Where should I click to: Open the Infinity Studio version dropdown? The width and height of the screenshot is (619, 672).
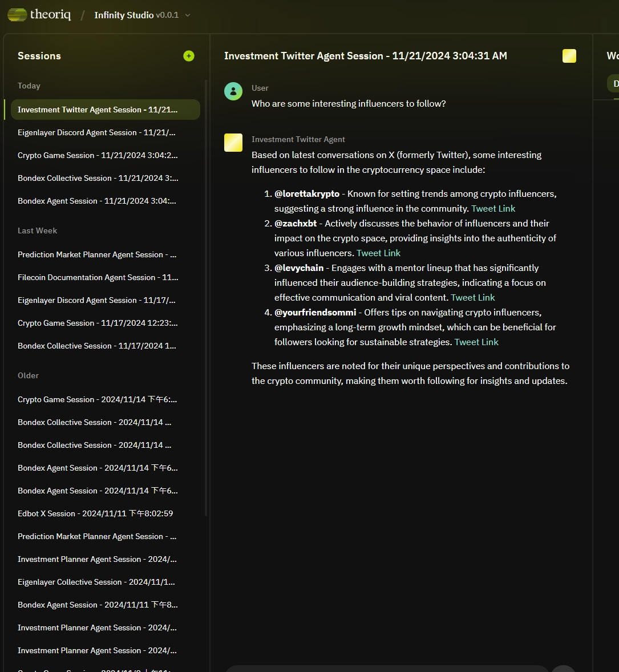(x=187, y=15)
